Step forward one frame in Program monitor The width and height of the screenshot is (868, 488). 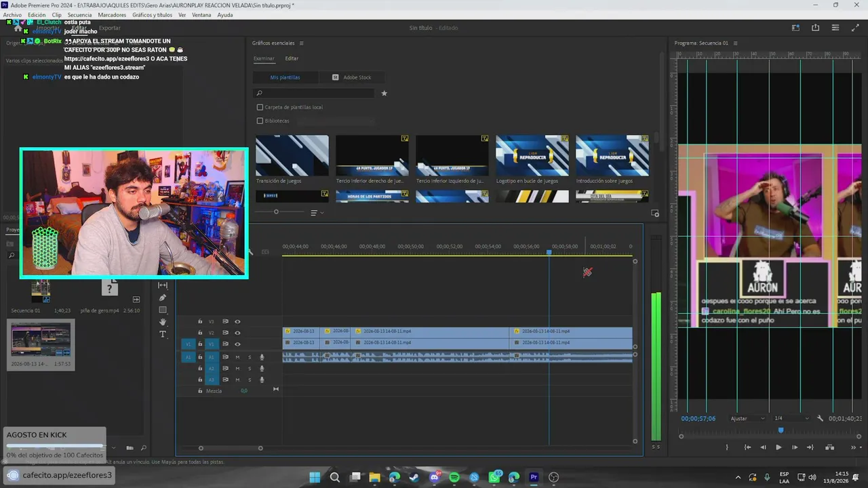click(x=795, y=447)
